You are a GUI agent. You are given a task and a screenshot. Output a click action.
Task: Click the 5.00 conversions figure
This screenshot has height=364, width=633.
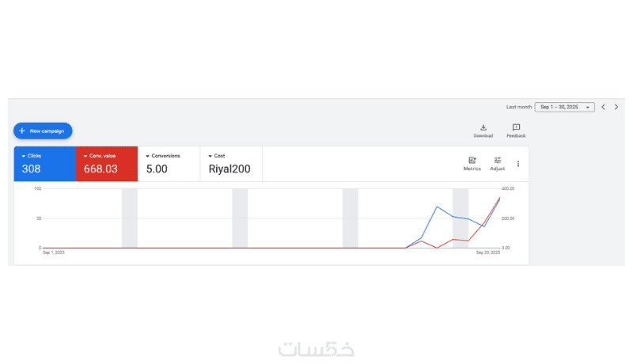(157, 169)
